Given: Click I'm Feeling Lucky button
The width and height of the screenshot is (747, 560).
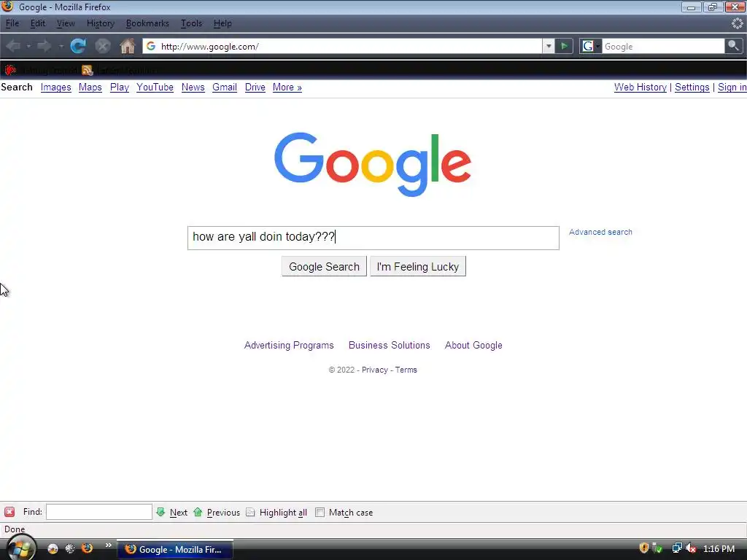Looking at the screenshot, I should tap(418, 266).
